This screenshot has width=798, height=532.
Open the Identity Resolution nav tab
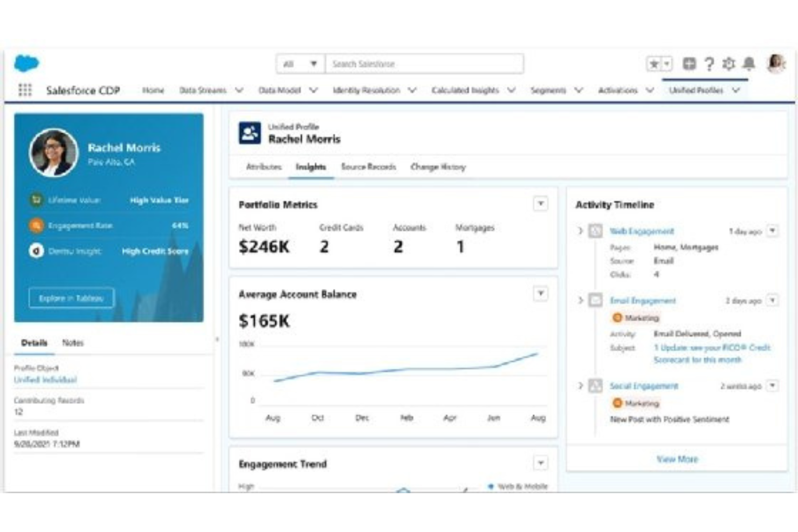pos(366,91)
